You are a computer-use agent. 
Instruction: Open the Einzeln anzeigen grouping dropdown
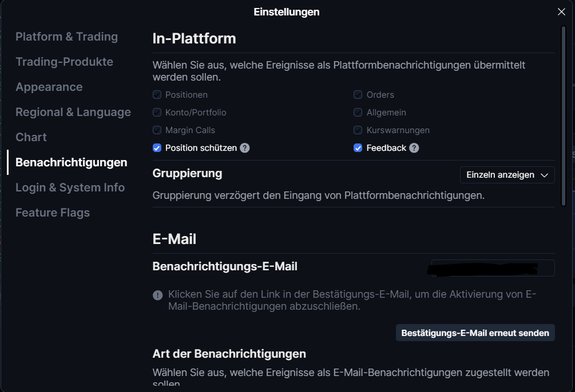pyautogui.click(x=507, y=175)
